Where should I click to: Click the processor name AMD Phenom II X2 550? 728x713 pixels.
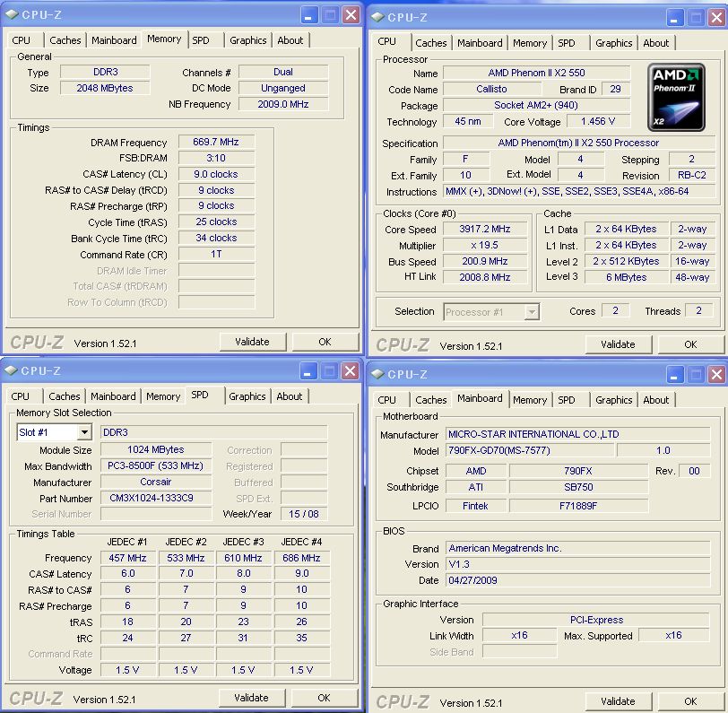tap(537, 73)
